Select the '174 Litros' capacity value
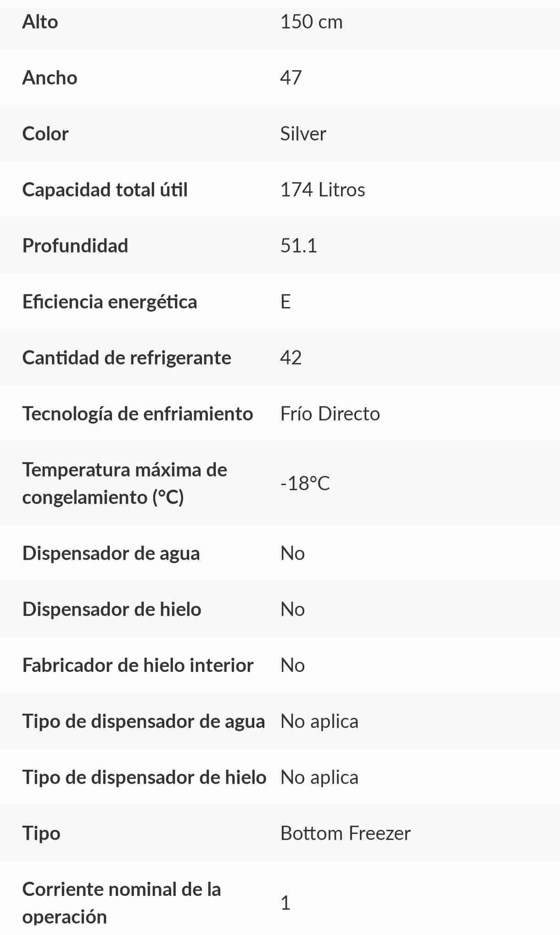This screenshot has height=935, width=560. tap(322, 190)
